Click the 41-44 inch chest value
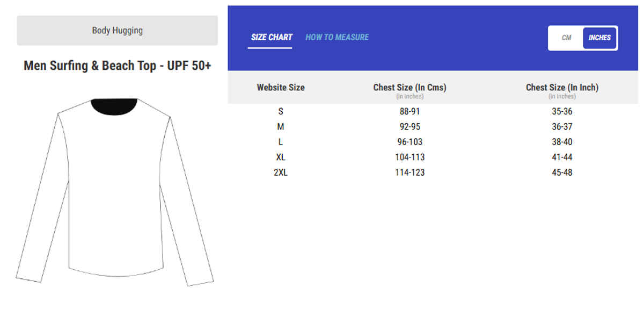 coord(562,157)
